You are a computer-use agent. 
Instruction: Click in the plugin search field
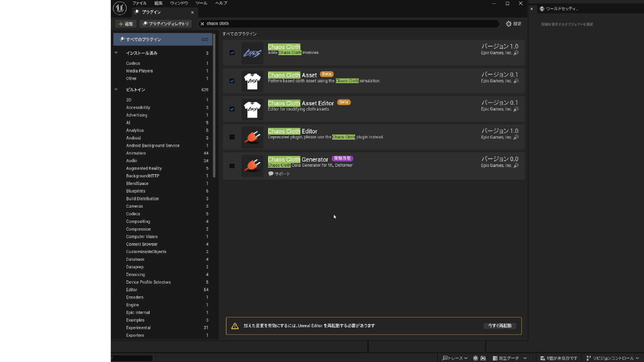pos(349,24)
